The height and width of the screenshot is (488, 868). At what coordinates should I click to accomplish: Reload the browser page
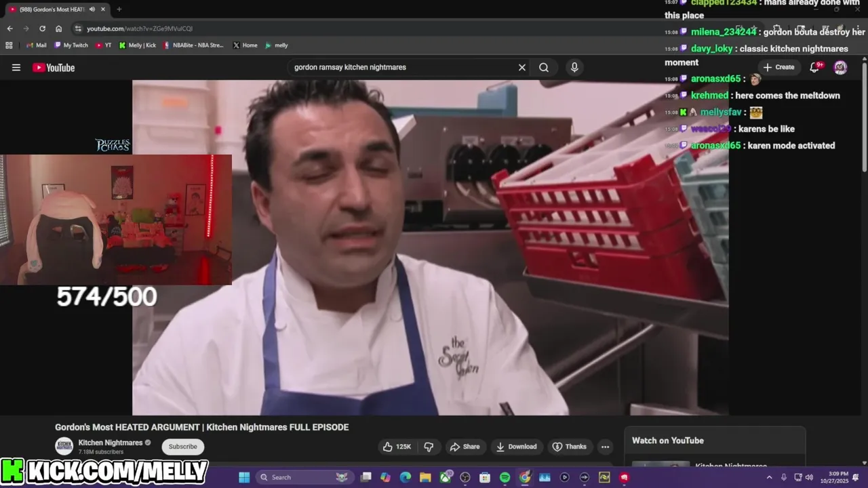(x=42, y=28)
